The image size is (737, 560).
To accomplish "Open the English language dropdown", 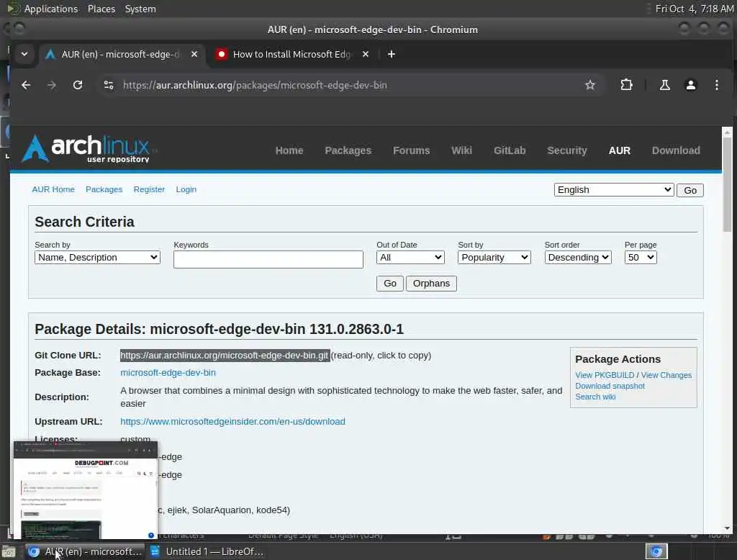I will 614,190.
